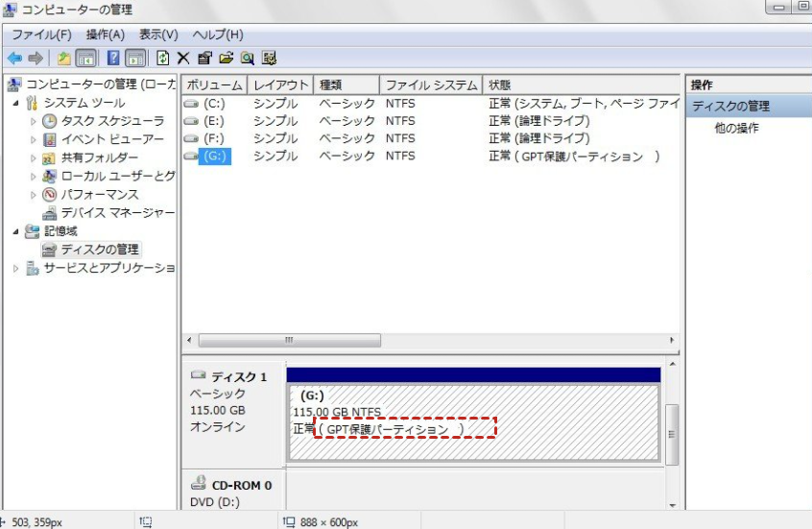
Task: Select the (C:) volume row
Action: pyautogui.click(x=431, y=104)
